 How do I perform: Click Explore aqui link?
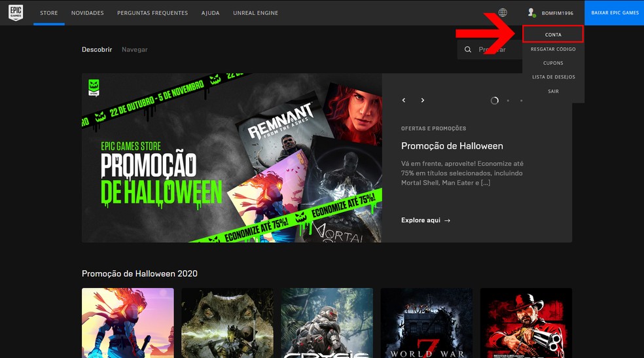point(425,220)
